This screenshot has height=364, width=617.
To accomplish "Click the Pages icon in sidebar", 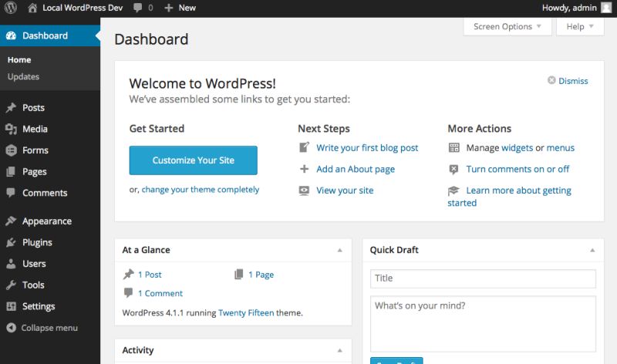I will [x=11, y=171].
